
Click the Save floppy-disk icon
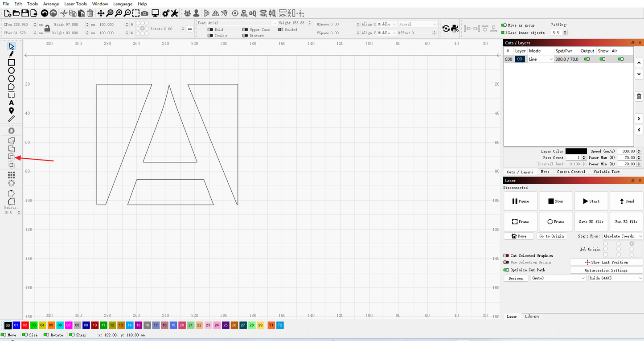tap(25, 13)
